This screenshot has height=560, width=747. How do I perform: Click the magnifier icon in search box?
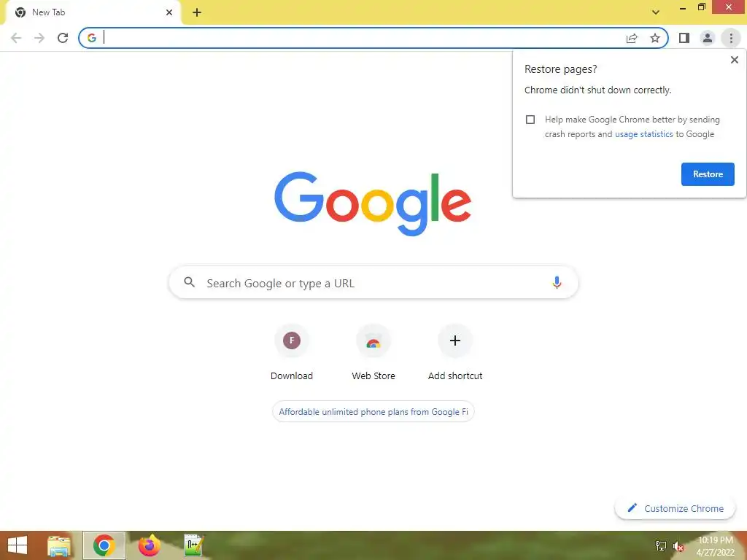pyautogui.click(x=189, y=282)
